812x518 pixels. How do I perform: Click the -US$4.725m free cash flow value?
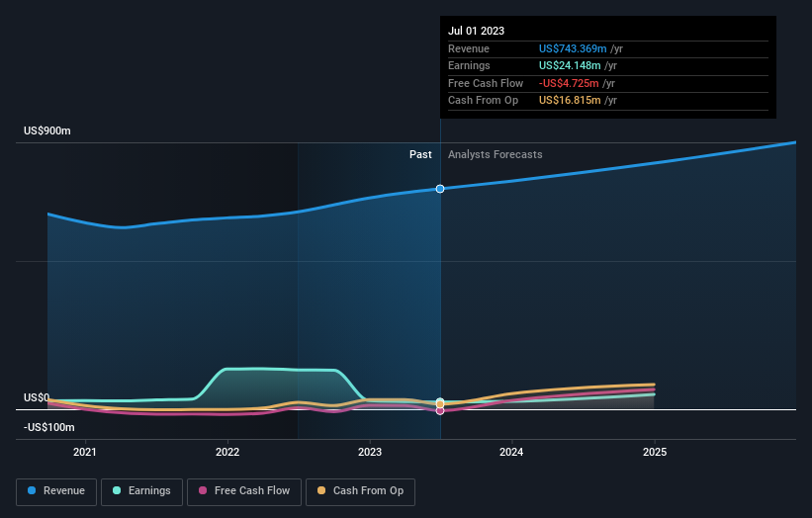click(x=569, y=83)
